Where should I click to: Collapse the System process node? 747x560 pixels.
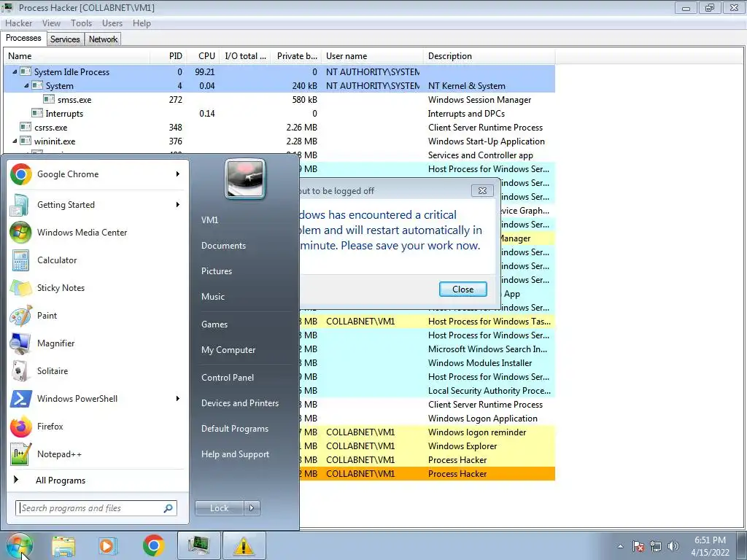[26, 86]
